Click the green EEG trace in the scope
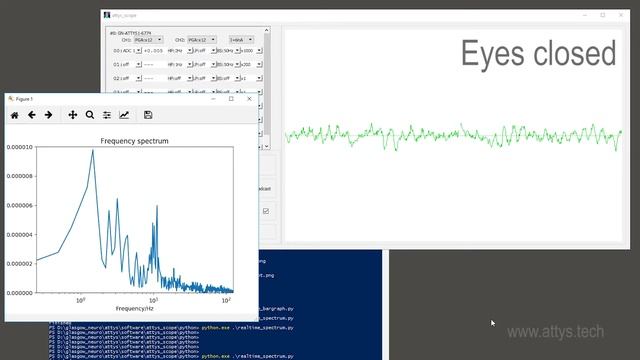The width and height of the screenshot is (640, 360). 453,136
